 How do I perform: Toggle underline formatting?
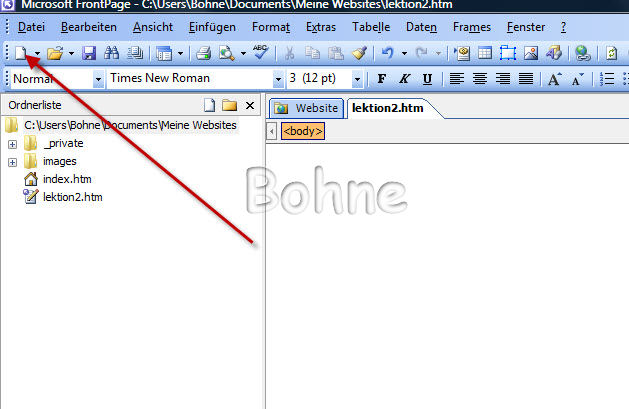(427, 79)
